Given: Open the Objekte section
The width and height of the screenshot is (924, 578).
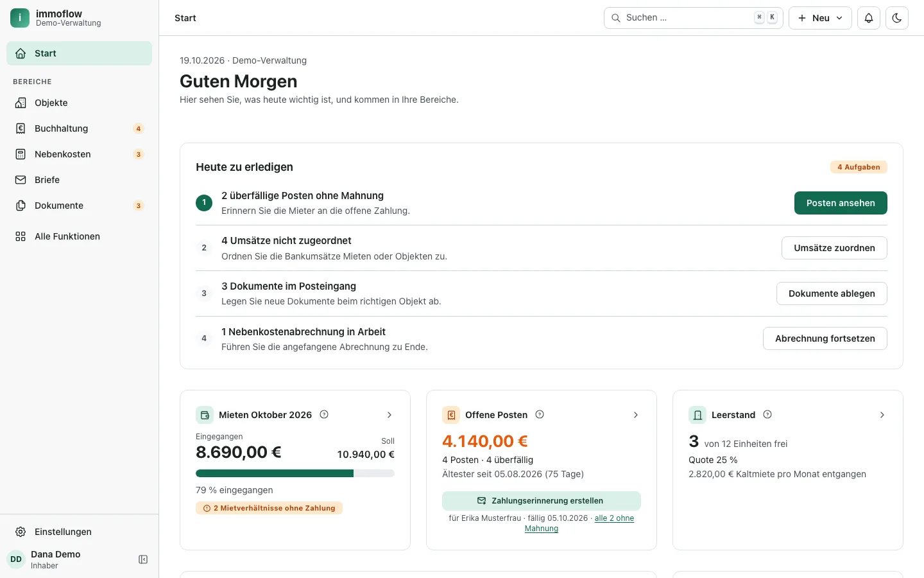Looking at the screenshot, I should (x=80, y=103).
